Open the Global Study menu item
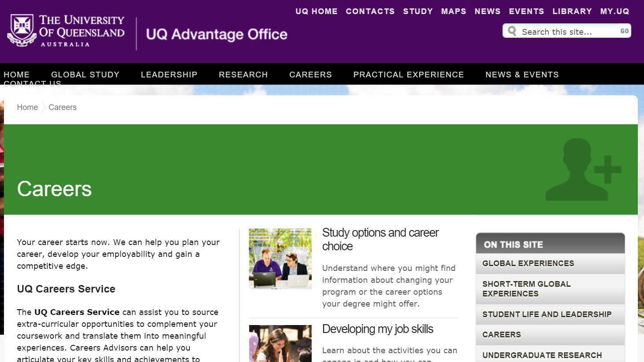 click(x=85, y=74)
